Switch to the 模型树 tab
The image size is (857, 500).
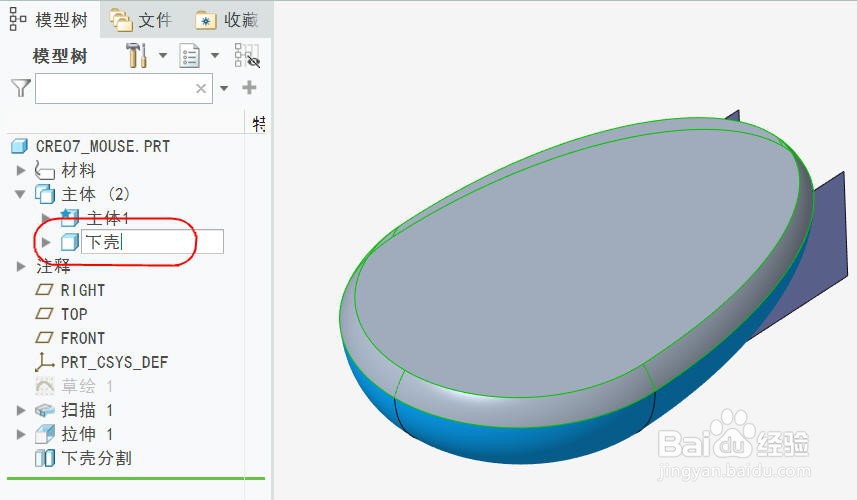click(49, 20)
